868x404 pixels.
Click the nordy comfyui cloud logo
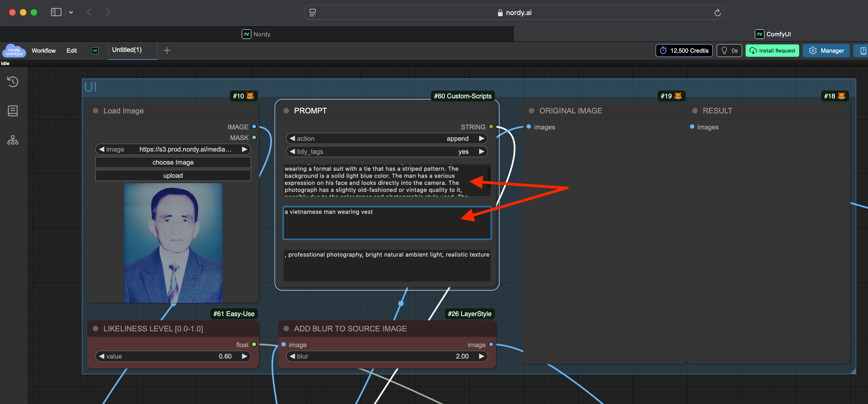(x=14, y=51)
